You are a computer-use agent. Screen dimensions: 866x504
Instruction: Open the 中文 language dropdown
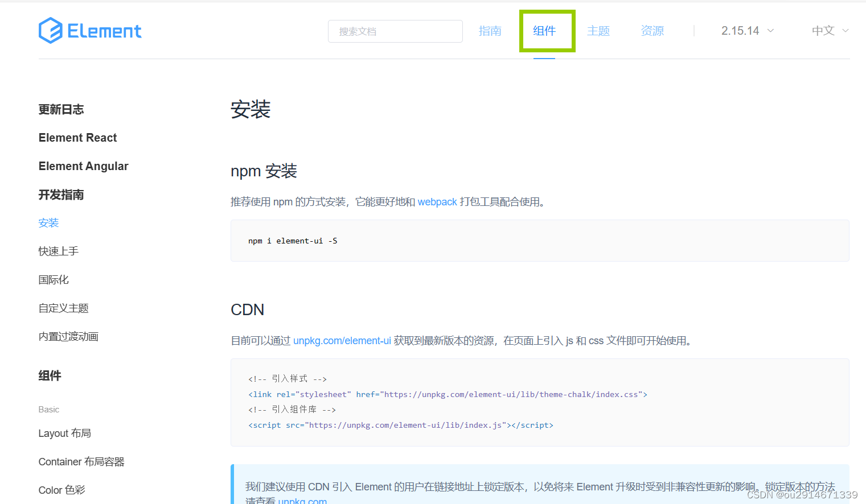click(x=830, y=31)
